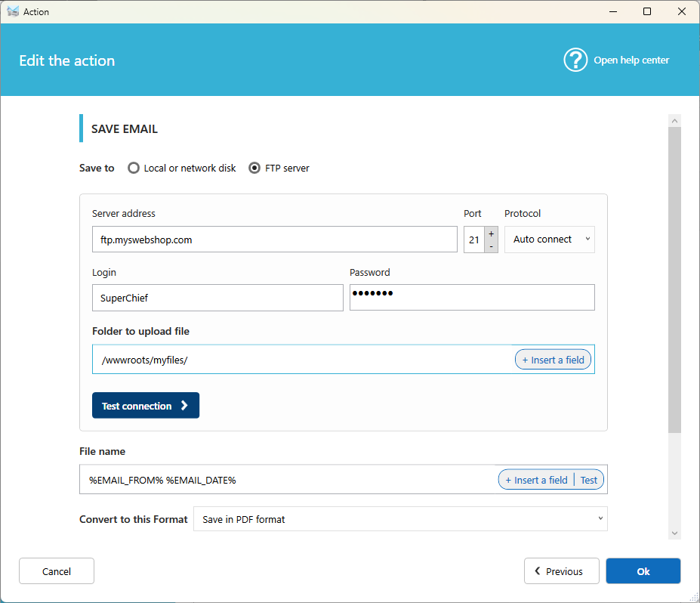Click the Test connection chevron arrow icon

[x=184, y=406]
